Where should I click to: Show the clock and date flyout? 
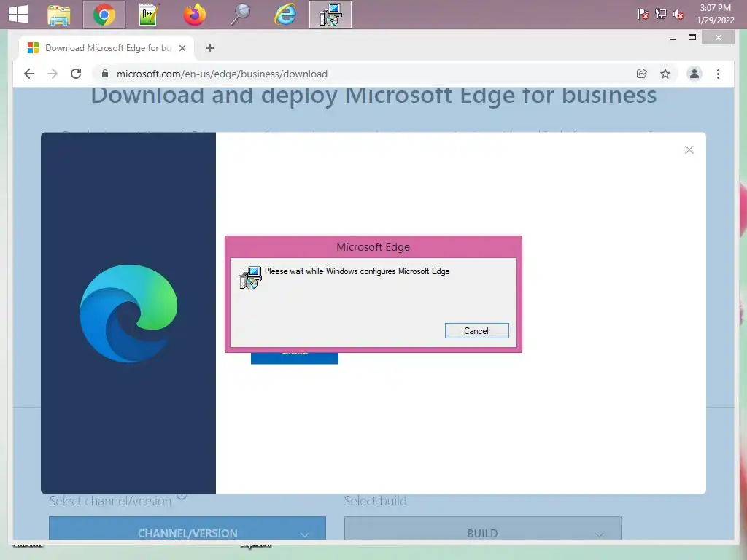(x=715, y=15)
